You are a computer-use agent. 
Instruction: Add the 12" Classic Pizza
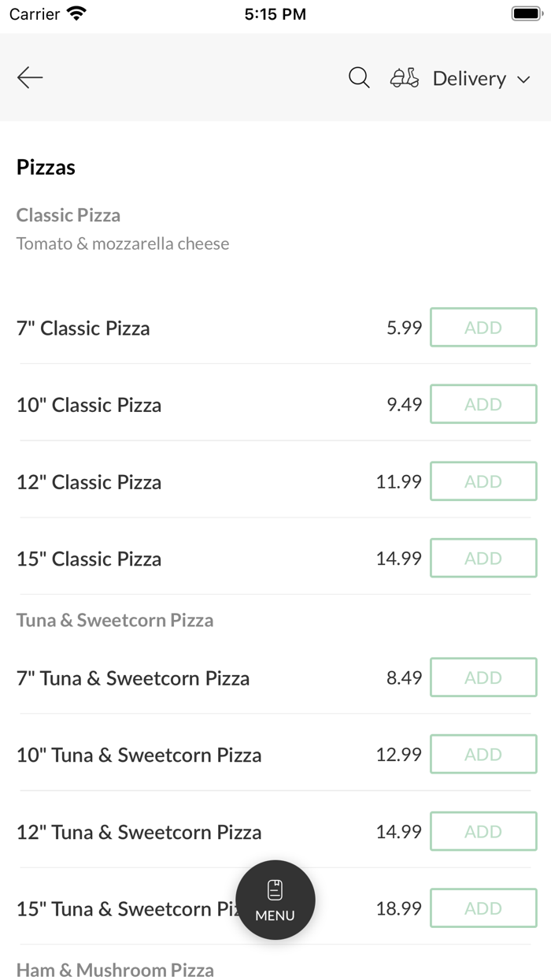click(x=483, y=481)
